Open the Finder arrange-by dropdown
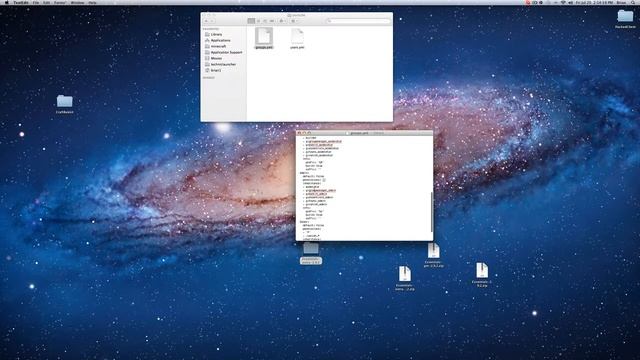 294,21
